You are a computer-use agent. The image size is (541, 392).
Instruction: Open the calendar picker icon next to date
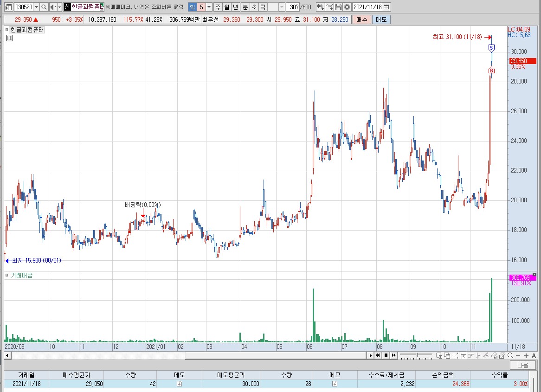click(386, 7)
